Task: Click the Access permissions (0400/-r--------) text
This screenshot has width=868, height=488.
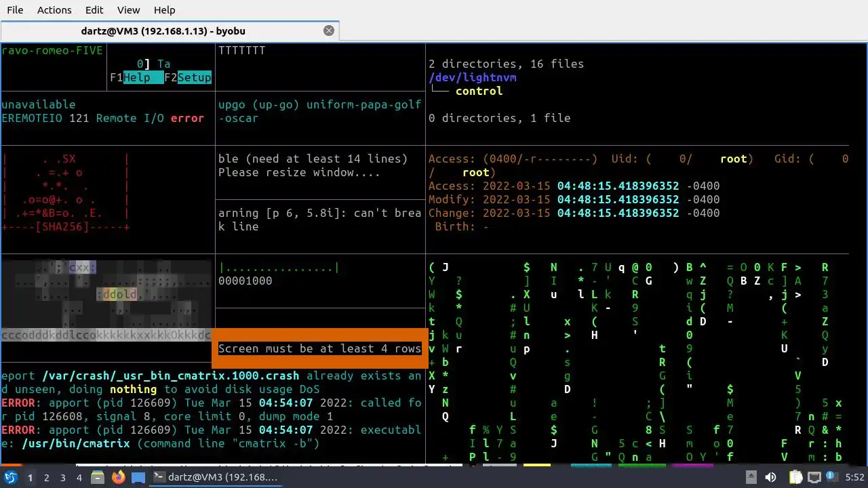Action: (513, 159)
